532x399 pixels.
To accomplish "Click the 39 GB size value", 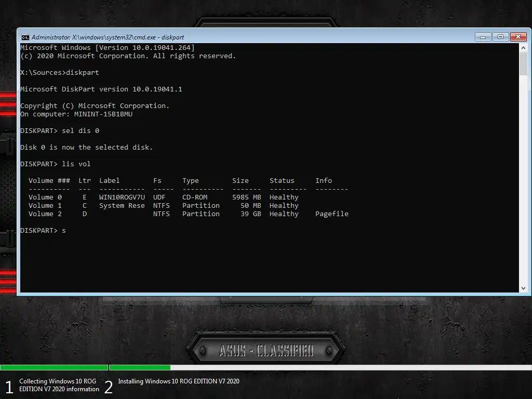I will pos(251,214).
